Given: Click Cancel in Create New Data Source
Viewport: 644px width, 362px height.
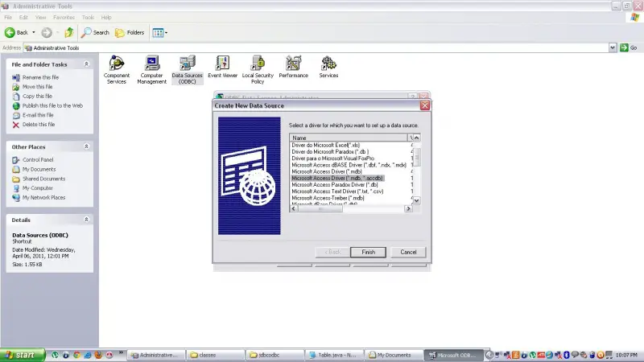Looking at the screenshot, I should (408, 252).
